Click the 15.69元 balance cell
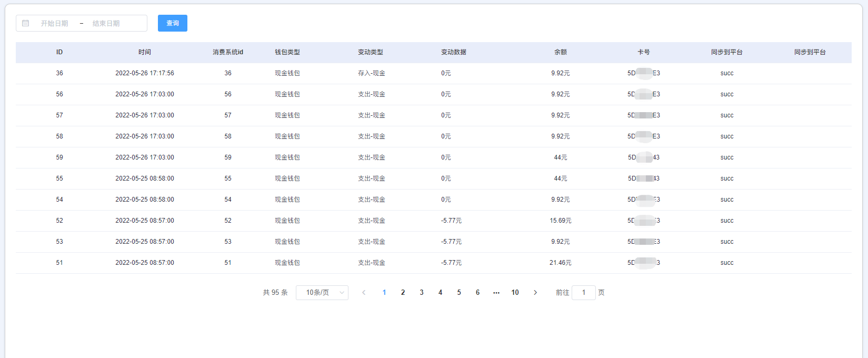Screen dimensions: 868x358 click(x=561, y=221)
